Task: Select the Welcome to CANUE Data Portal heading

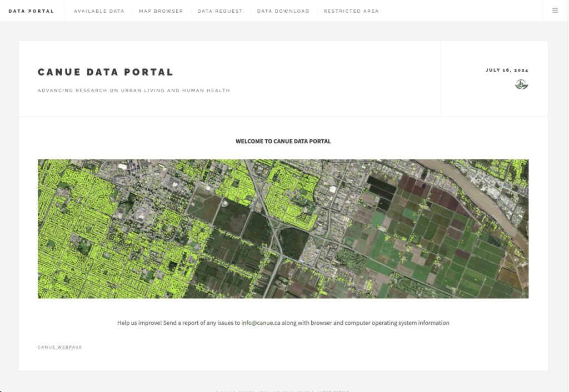Action: click(283, 142)
